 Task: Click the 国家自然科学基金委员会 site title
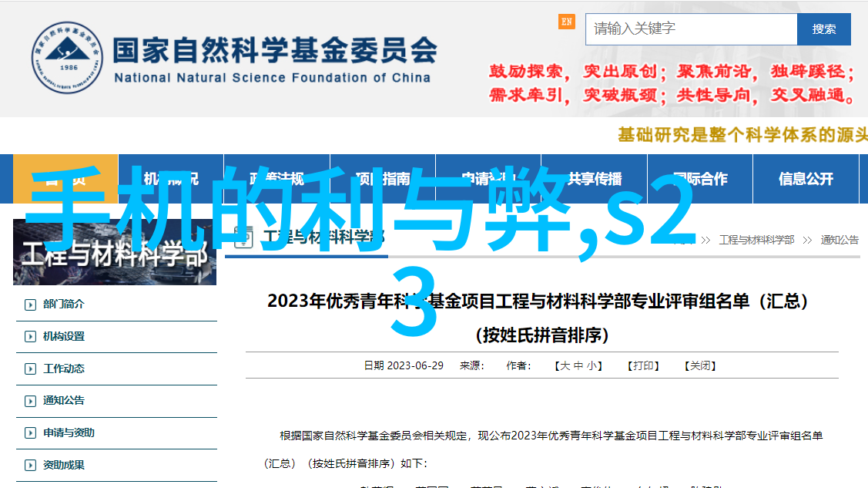pos(275,51)
